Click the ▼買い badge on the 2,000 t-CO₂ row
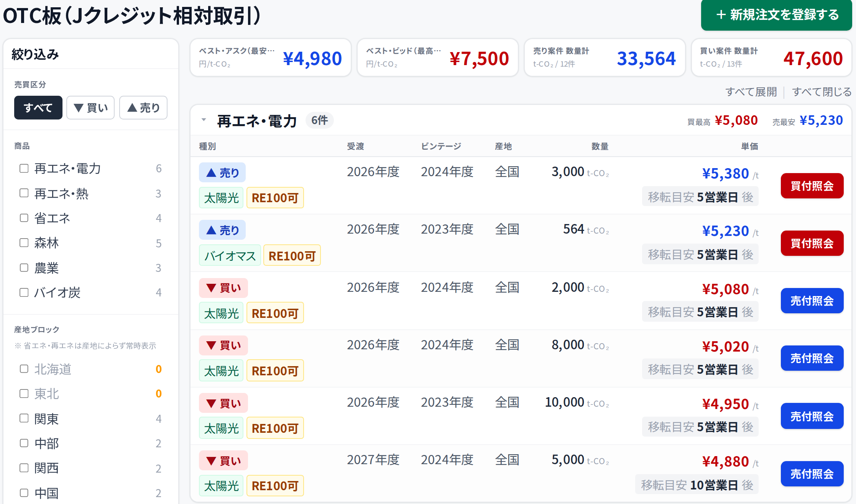 pos(223,288)
